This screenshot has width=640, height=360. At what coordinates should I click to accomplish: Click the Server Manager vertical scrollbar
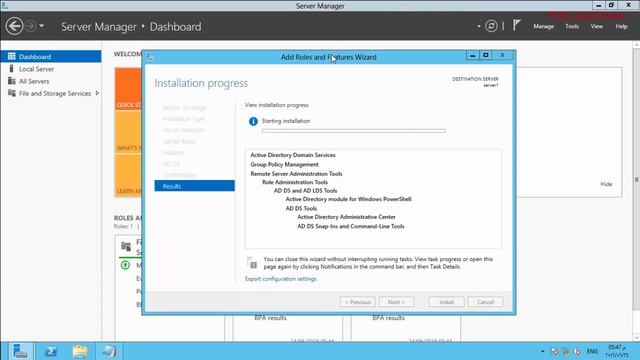tap(636, 180)
